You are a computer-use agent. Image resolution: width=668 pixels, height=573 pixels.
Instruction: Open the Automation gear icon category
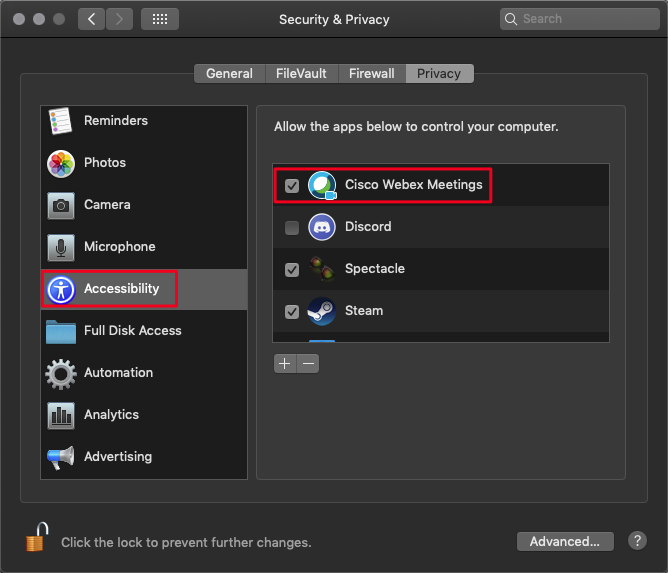pyautogui.click(x=61, y=373)
